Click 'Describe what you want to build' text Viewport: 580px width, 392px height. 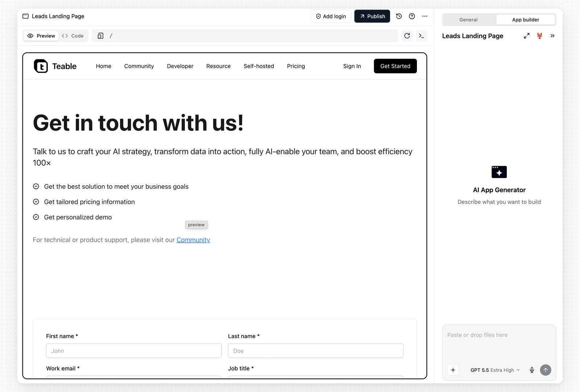coord(499,202)
